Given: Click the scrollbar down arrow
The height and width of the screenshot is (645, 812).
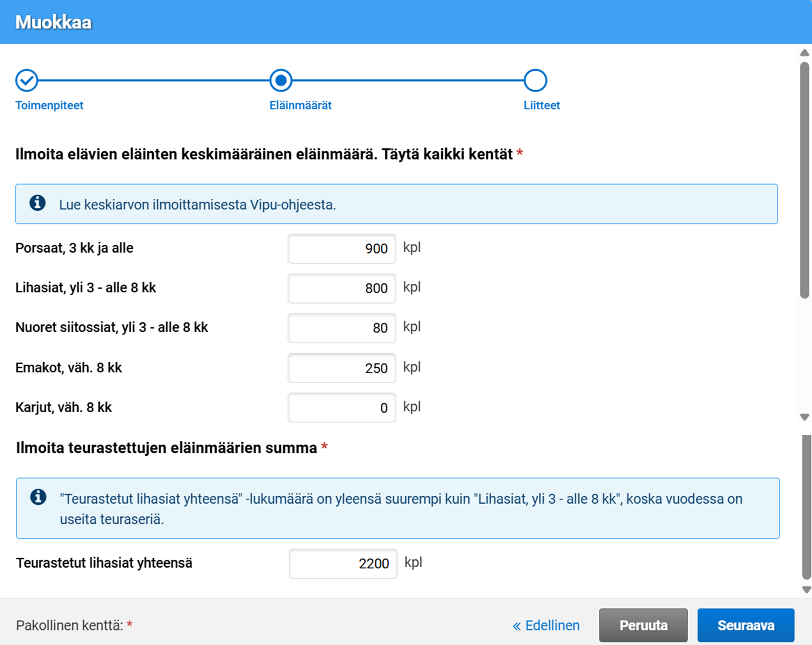Looking at the screenshot, I should [804, 417].
